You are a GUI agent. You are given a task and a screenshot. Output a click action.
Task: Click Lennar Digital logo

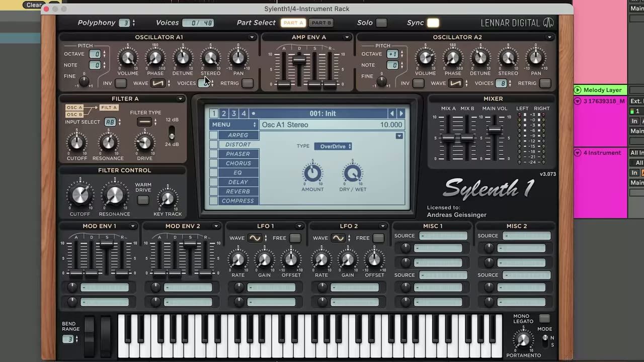coord(517,23)
